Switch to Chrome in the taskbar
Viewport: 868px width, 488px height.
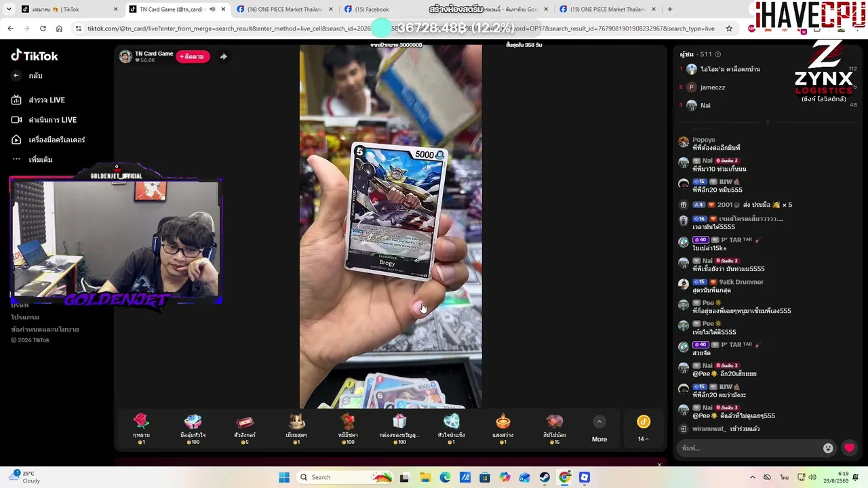[x=565, y=477]
